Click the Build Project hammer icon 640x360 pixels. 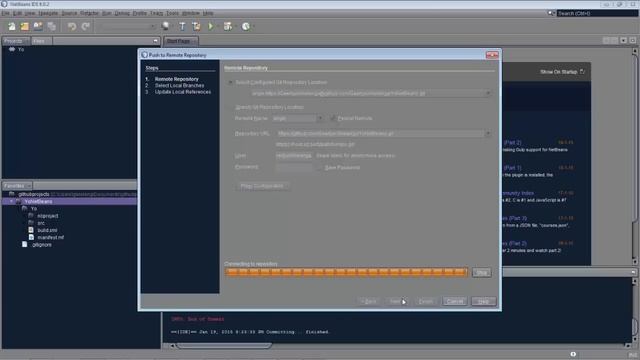click(182, 27)
